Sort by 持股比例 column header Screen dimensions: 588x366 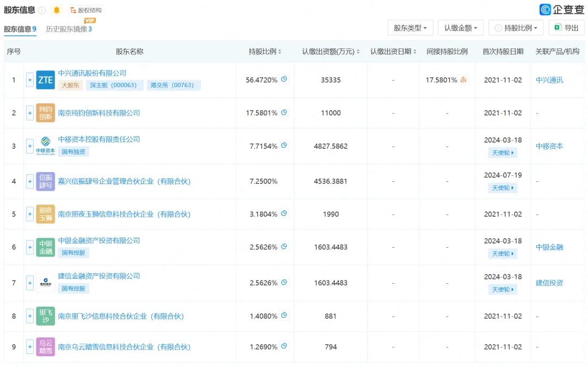(265, 52)
